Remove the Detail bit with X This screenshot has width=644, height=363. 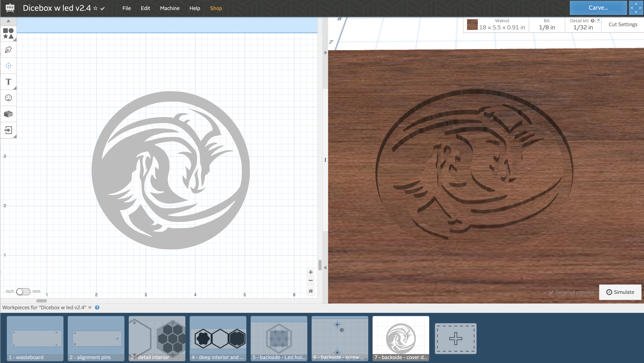tap(598, 20)
